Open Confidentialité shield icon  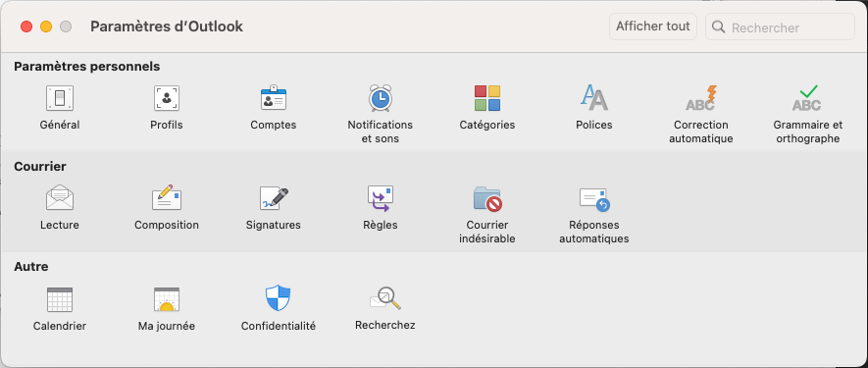tap(278, 299)
